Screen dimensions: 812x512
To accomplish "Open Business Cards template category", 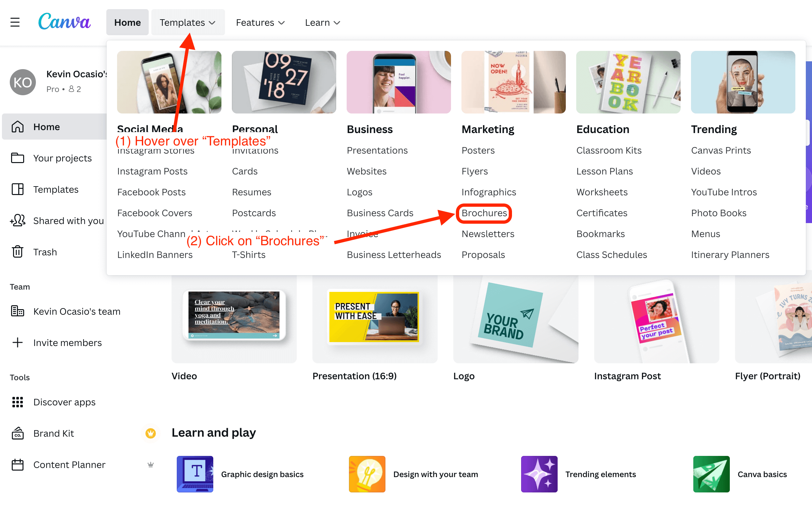I will coord(380,213).
